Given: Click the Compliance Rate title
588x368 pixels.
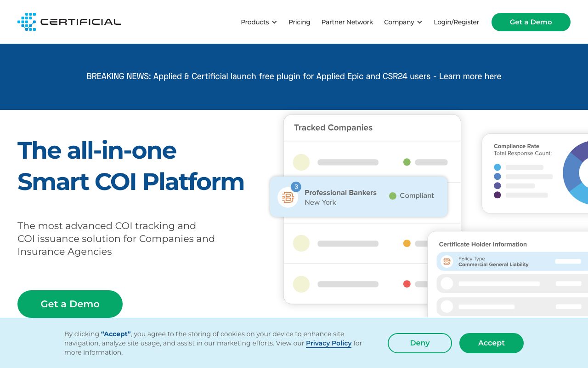Looking at the screenshot, I should 516,146.
